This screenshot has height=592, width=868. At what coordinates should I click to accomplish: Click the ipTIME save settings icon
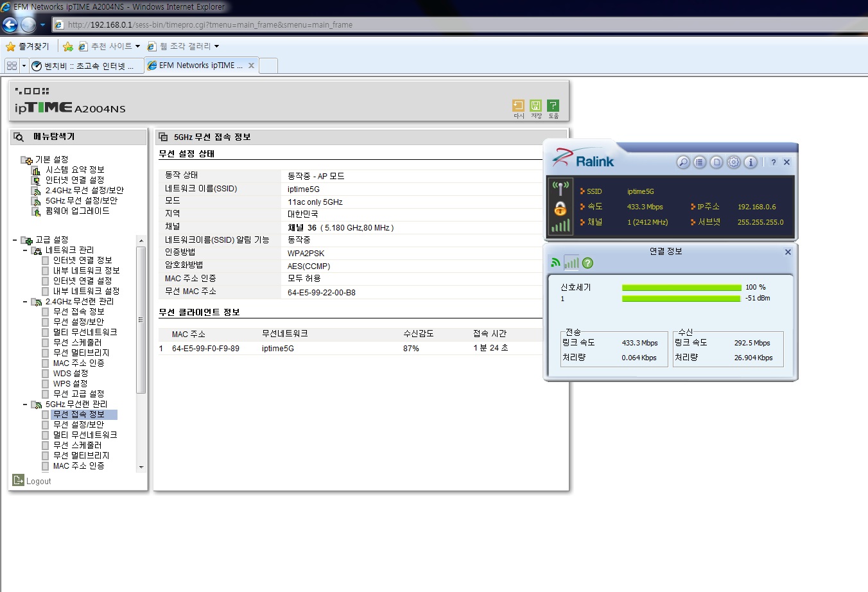[x=536, y=106]
